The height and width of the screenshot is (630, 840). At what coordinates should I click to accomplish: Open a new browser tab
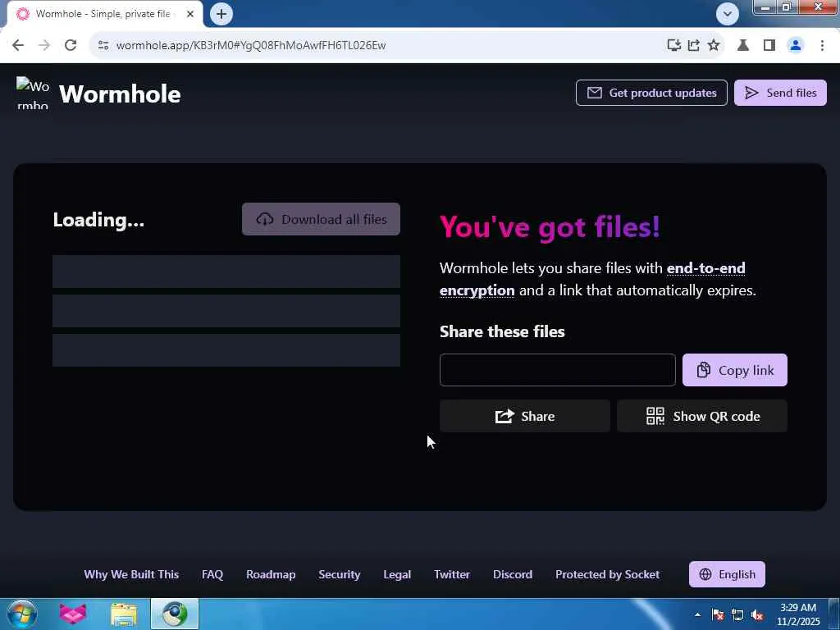[221, 14]
